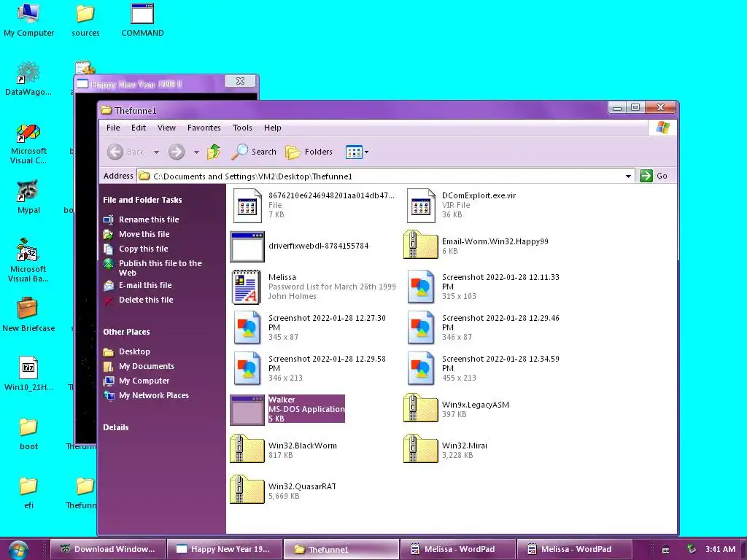Click E-mail this file link
This screenshot has width=747, height=560.
click(x=145, y=285)
